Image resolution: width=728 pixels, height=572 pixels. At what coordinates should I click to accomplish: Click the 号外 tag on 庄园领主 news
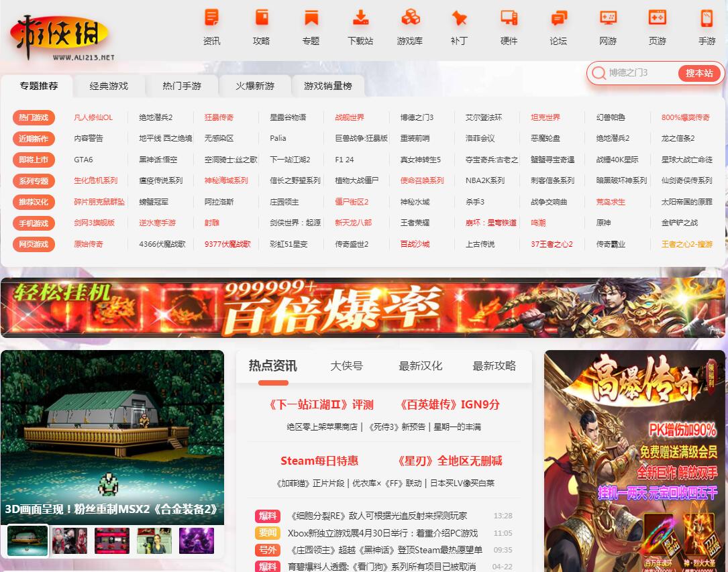(x=268, y=550)
